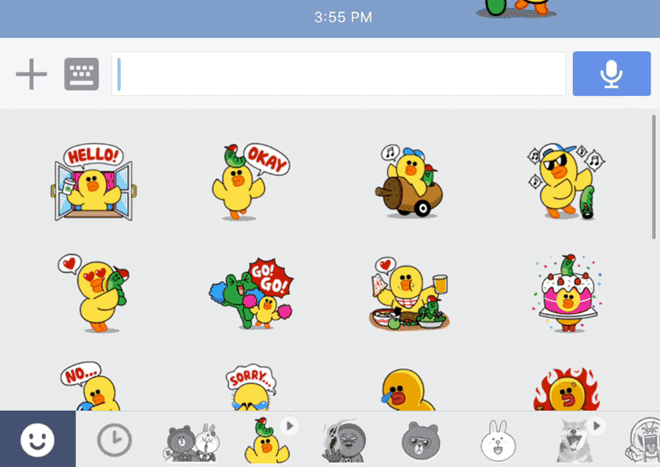Click inside the message text field
The image size is (660, 467).
(339, 74)
